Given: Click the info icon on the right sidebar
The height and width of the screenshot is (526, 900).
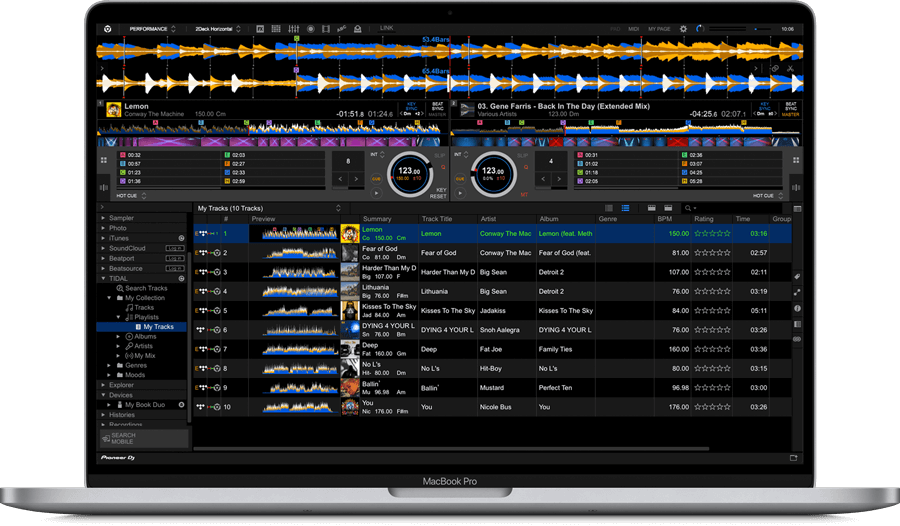Looking at the screenshot, I should coord(797,308).
